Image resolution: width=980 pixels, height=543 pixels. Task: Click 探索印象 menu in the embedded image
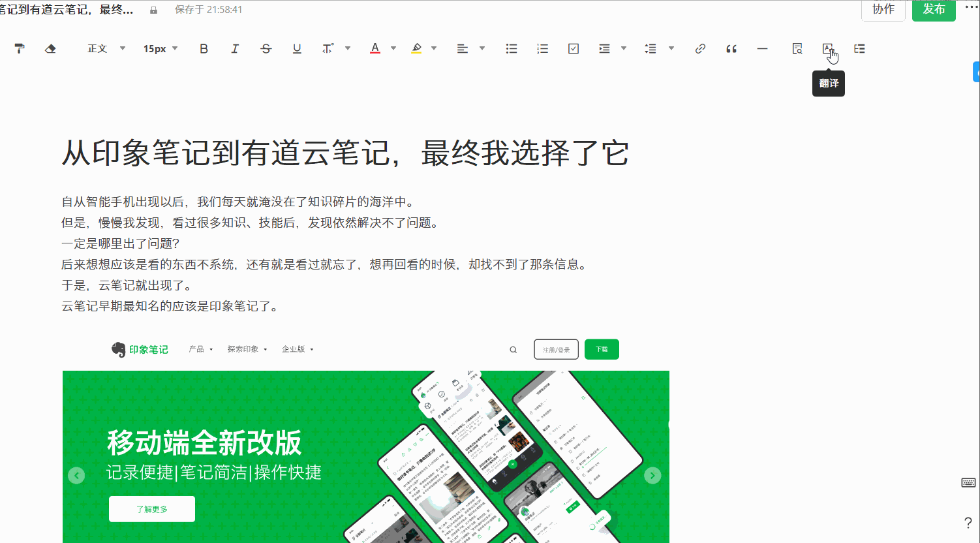[x=247, y=349]
